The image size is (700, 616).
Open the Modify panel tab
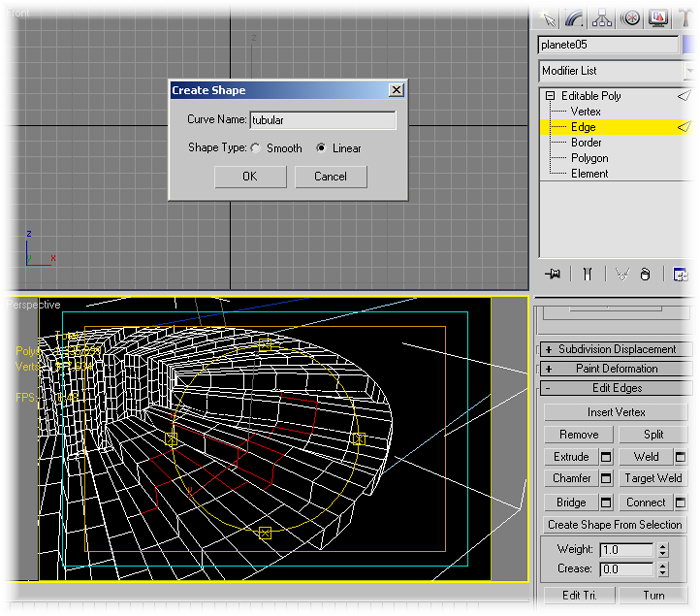point(575,17)
